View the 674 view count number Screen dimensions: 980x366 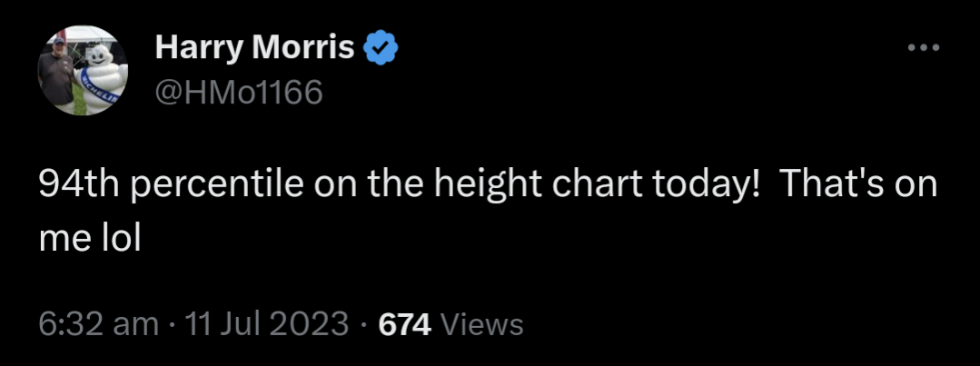point(405,325)
